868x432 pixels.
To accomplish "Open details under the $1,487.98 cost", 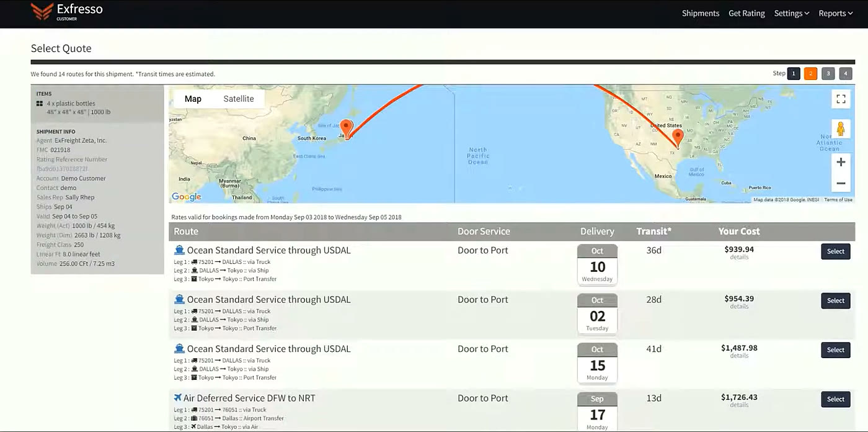I will 739,356.
